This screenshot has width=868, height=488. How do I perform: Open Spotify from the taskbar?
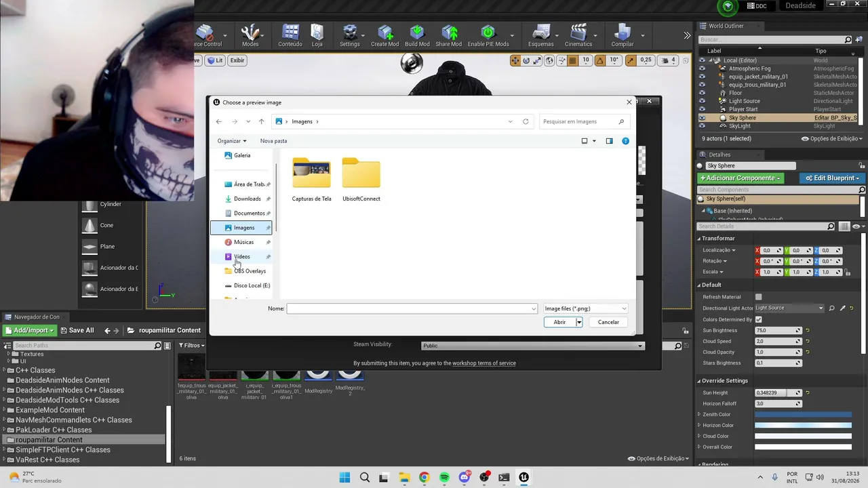(444, 477)
